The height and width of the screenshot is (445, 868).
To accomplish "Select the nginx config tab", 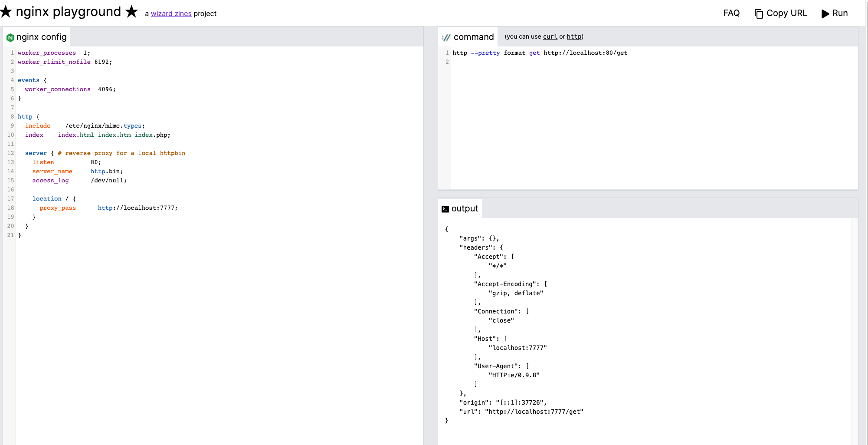I will (x=37, y=37).
